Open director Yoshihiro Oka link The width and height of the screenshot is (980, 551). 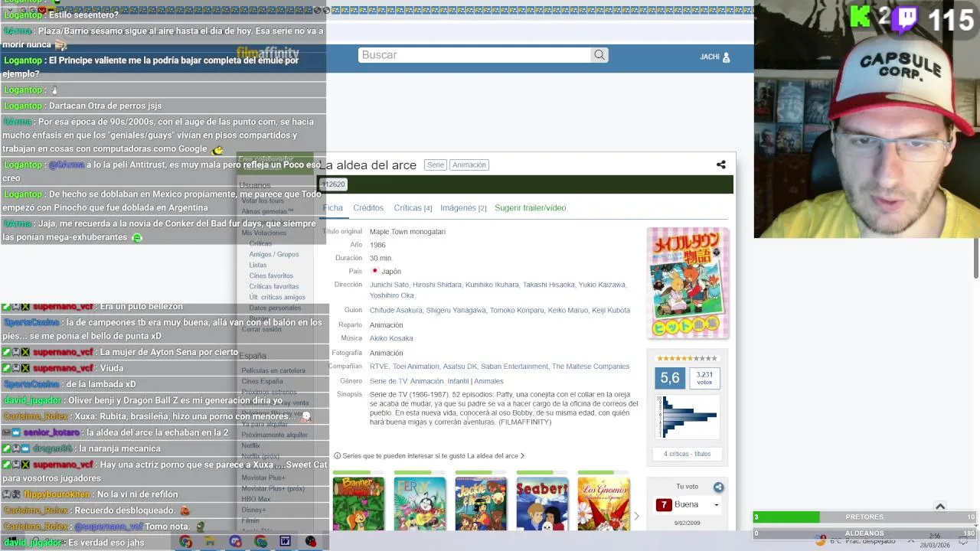coord(391,295)
